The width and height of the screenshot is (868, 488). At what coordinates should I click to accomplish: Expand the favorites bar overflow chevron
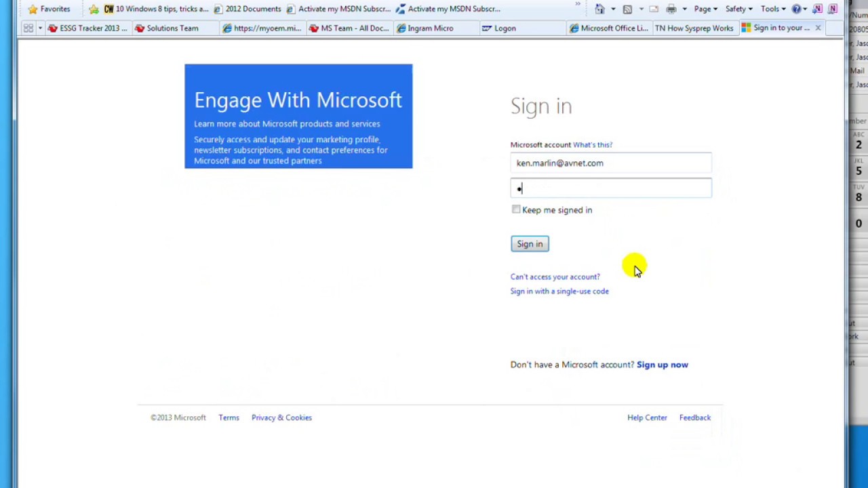(578, 4)
